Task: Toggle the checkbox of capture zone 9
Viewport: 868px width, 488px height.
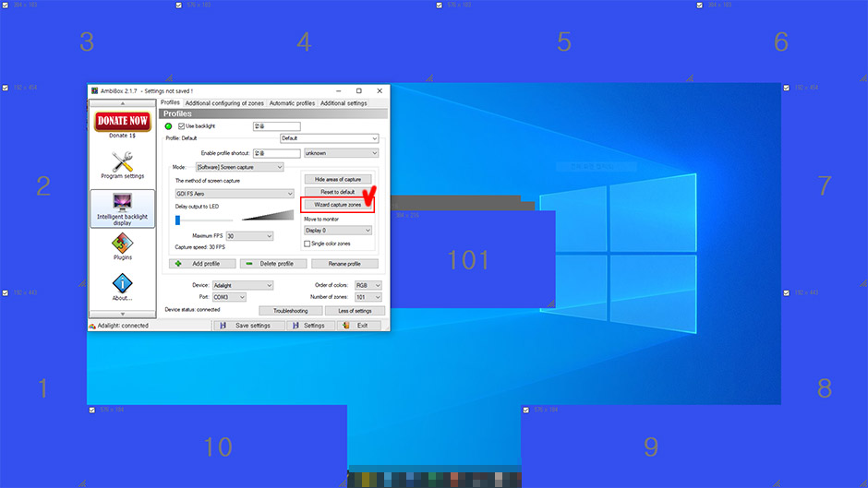Action: (526, 410)
